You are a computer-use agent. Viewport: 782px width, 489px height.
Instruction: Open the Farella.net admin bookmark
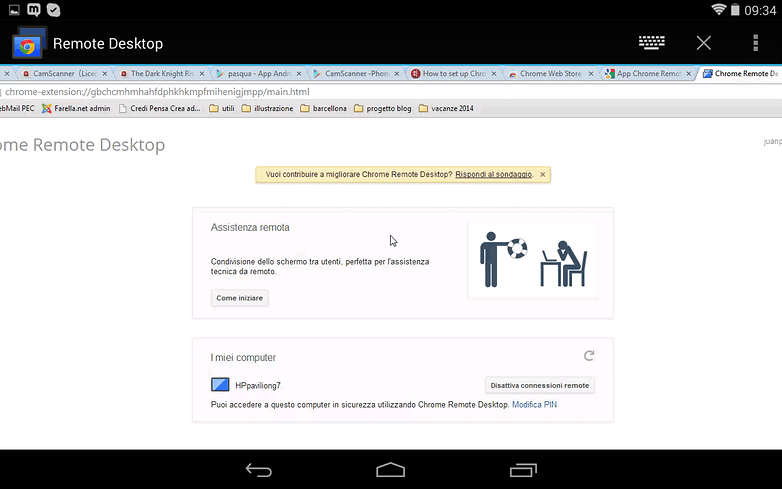tap(76, 108)
